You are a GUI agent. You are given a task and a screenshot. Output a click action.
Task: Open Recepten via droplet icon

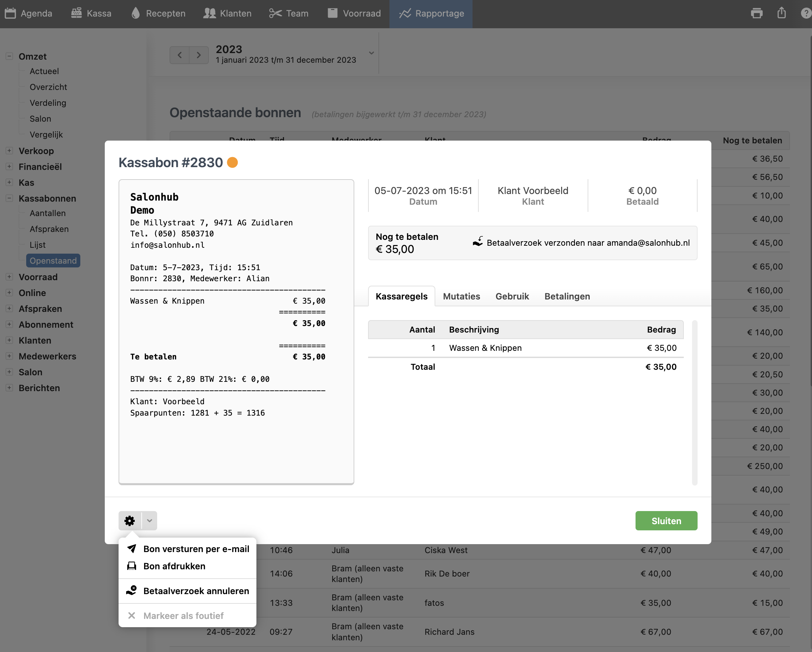(x=136, y=13)
